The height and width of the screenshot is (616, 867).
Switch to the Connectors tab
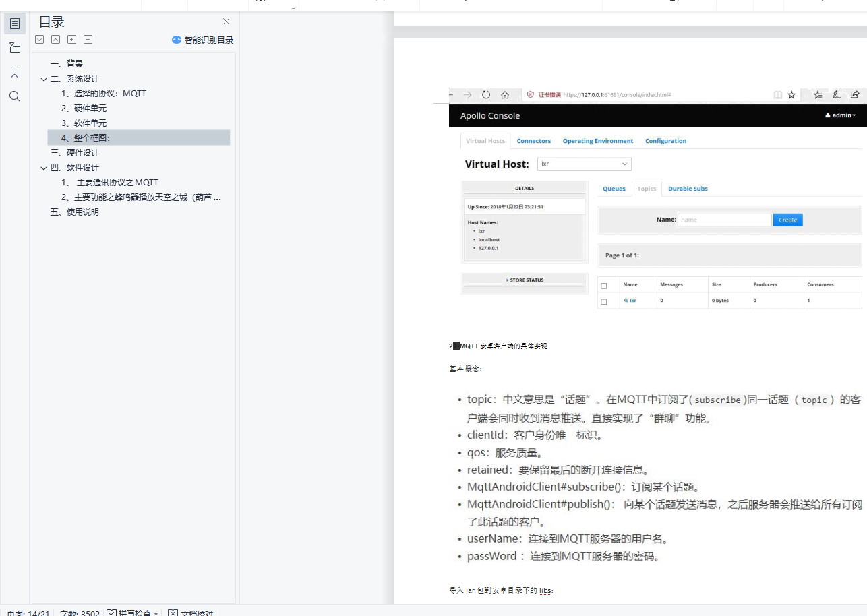coord(534,141)
